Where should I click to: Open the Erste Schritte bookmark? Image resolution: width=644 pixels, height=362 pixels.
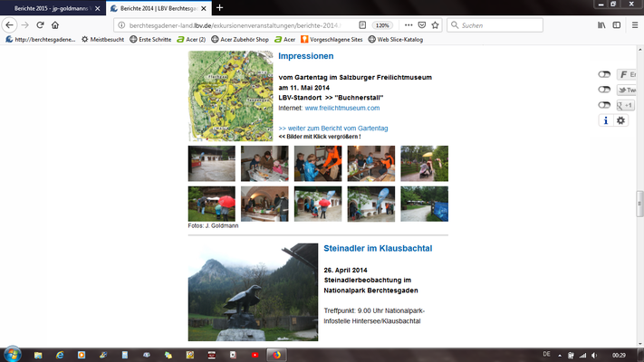point(150,40)
